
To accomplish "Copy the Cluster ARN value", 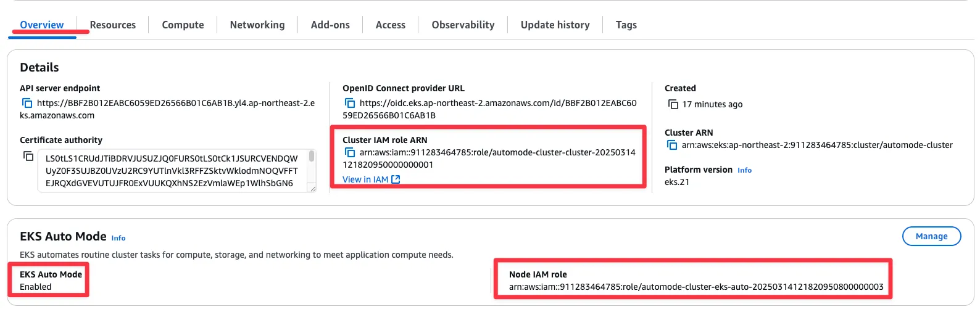I will pyautogui.click(x=672, y=145).
